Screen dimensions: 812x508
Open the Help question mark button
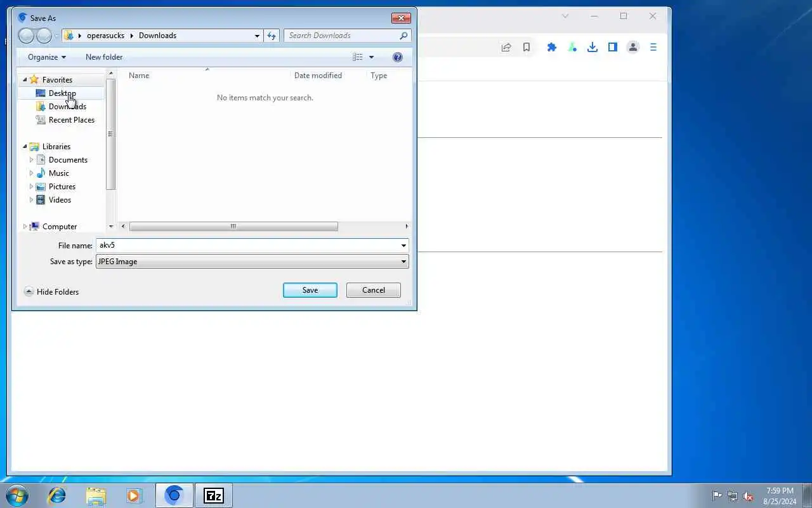(398, 57)
